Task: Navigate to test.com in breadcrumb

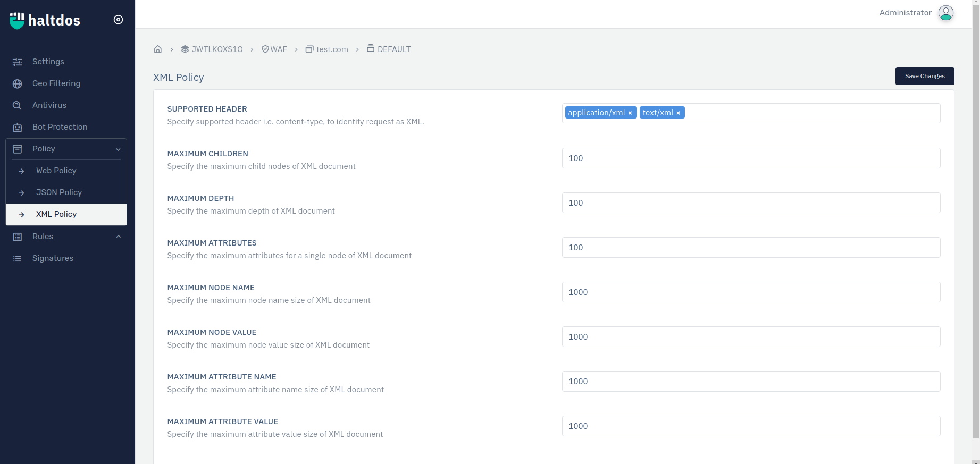Action: pos(332,49)
